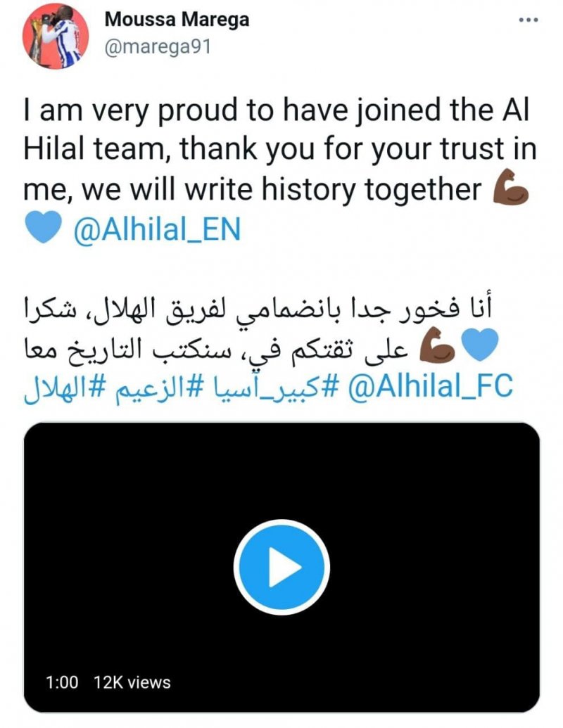The height and width of the screenshot is (728, 563).
Task: Click the 12K views counter
Action: click(132, 682)
